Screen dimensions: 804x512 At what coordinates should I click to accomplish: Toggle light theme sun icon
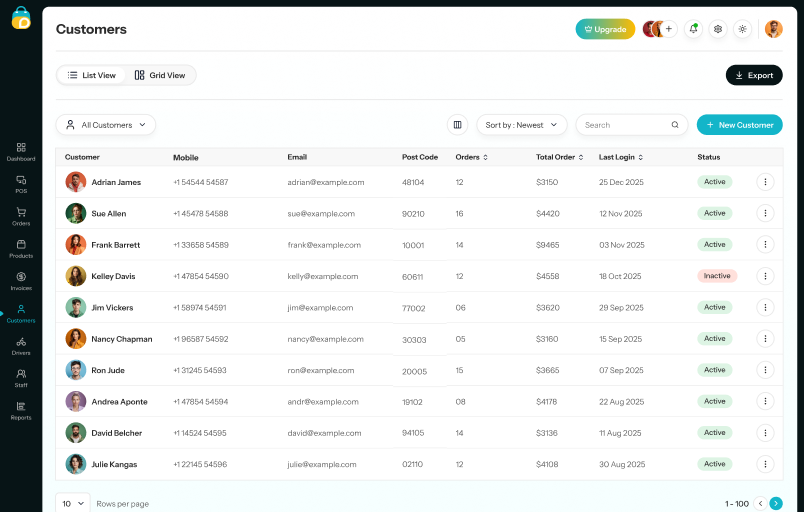point(742,29)
